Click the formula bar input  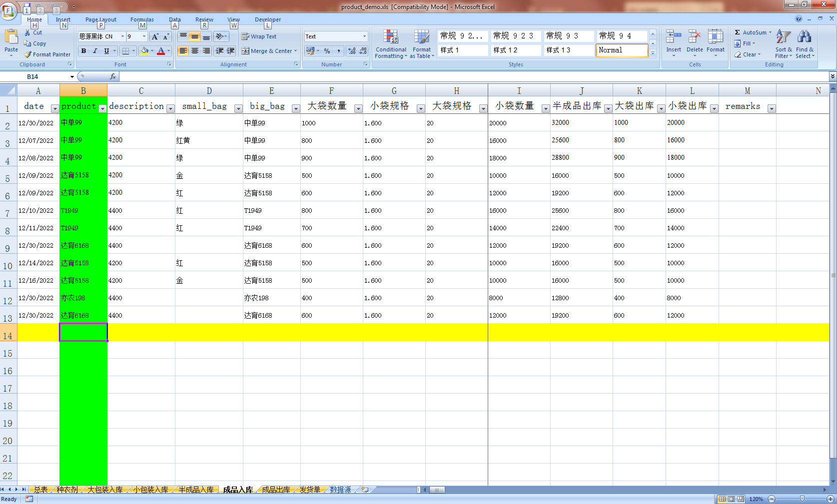[474, 76]
